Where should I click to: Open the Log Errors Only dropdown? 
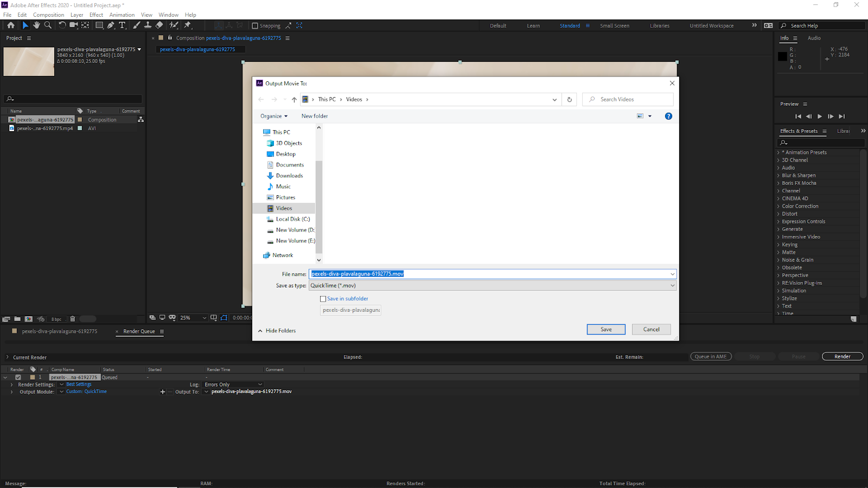[x=233, y=384]
